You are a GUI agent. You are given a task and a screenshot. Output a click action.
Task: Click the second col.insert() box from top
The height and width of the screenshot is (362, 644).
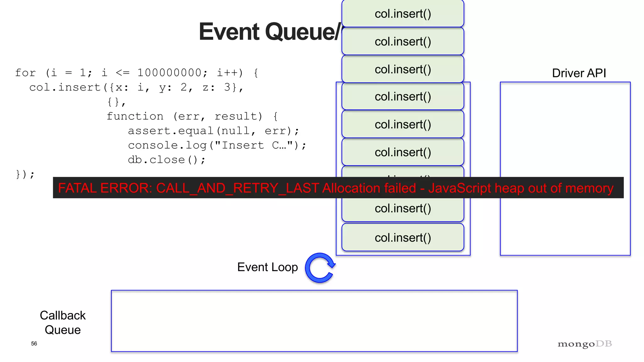402,41
